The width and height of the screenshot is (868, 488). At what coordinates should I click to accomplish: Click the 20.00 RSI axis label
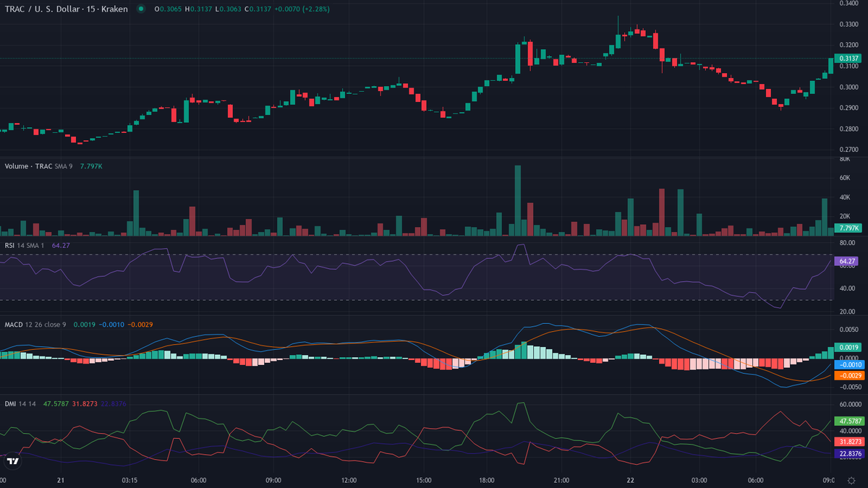[846, 312]
